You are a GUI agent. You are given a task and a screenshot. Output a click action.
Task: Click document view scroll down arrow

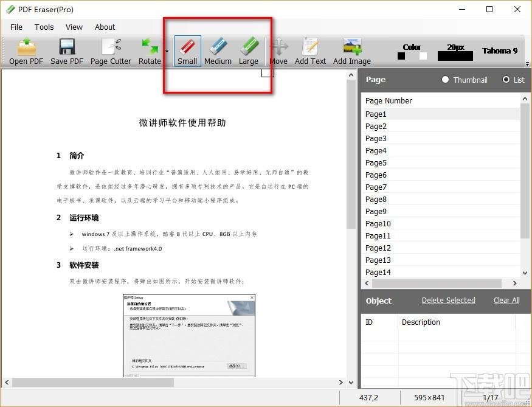coord(351,383)
